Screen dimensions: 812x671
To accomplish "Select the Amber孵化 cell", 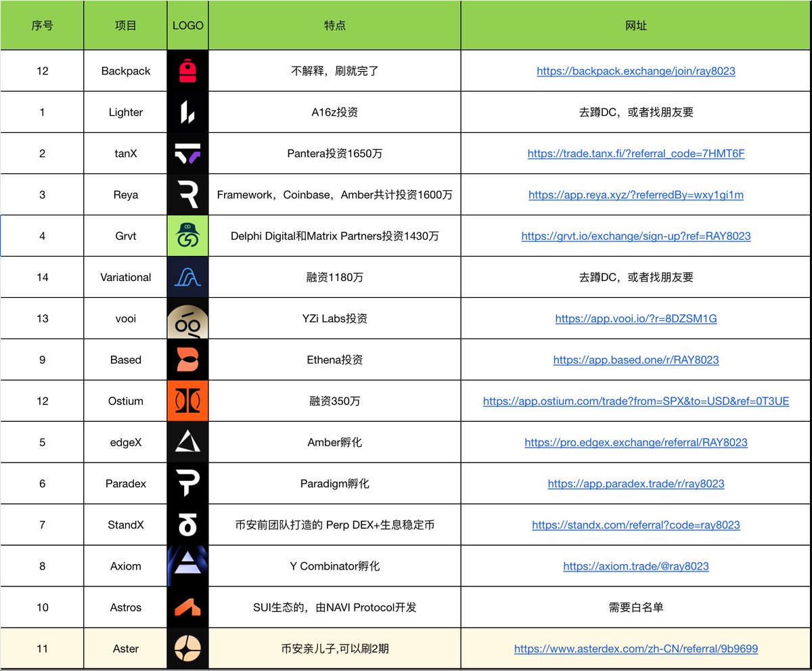I will [334, 443].
